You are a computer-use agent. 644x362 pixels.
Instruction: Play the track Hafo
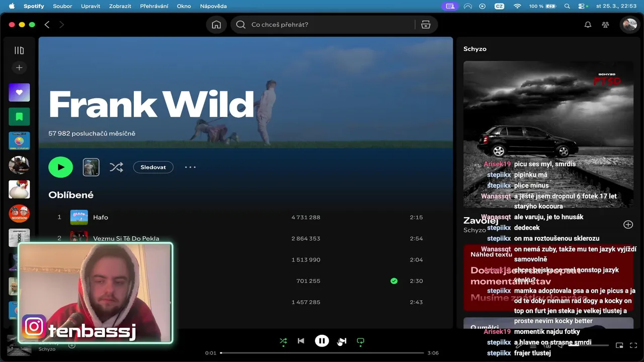(x=101, y=217)
